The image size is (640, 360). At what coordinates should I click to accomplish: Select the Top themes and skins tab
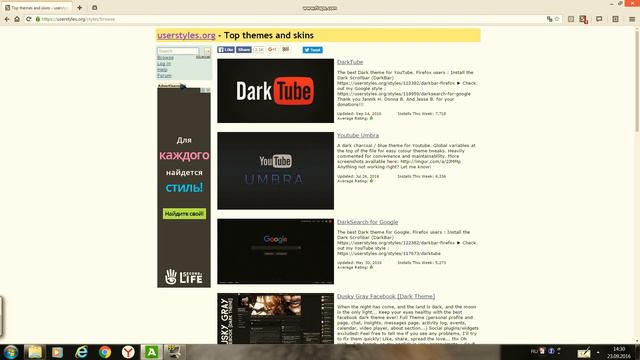(x=37, y=8)
